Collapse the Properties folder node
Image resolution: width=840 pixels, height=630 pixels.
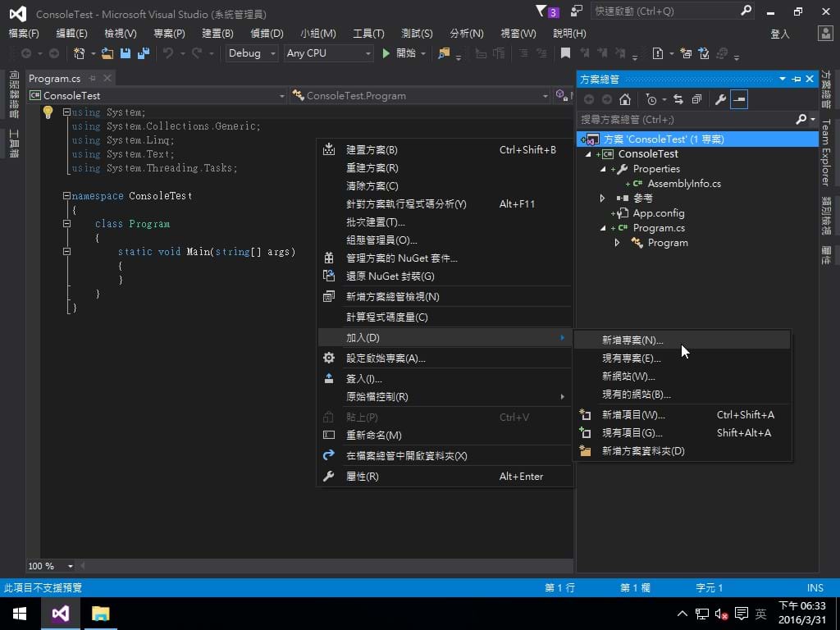click(x=603, y=169)
